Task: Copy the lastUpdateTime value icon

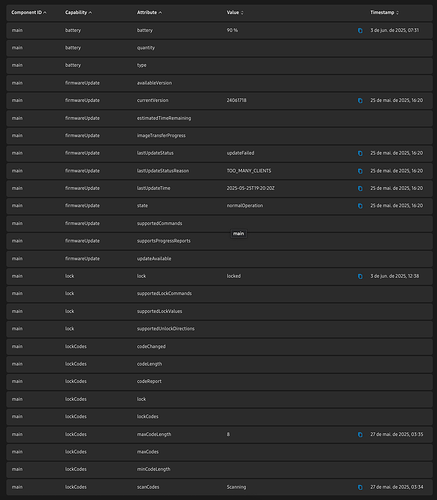Action: coord(360,189)
